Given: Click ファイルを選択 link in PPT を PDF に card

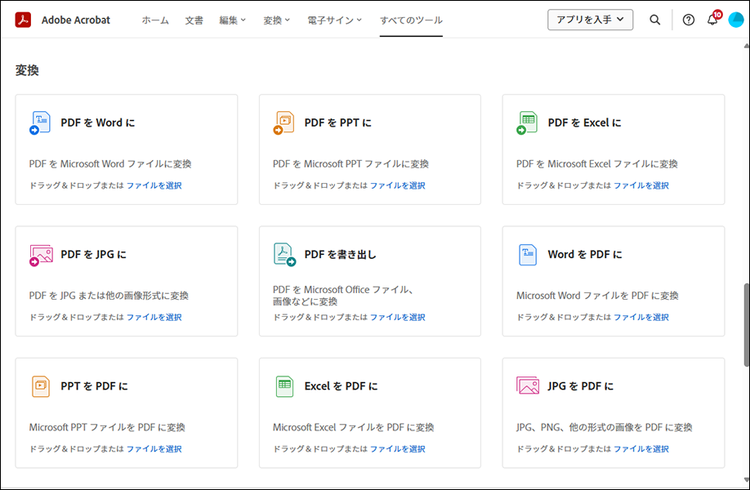Looking at the screenshot, I should pyautogui.click(x=154, y=449).
